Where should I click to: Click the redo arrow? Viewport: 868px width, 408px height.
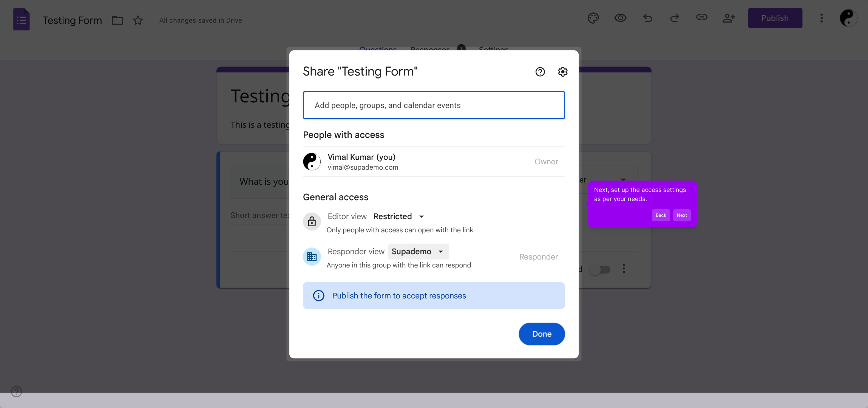[x=675, y=18]
